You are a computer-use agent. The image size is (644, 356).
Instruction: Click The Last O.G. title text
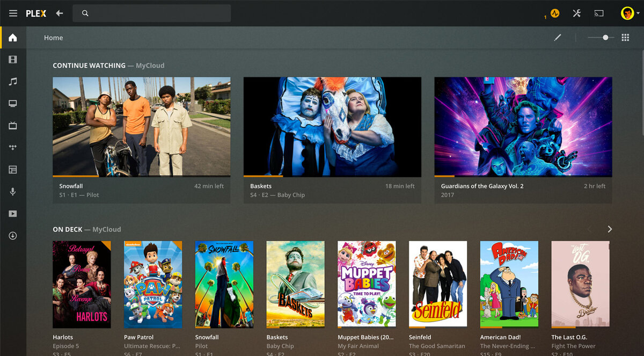(569, 337)
